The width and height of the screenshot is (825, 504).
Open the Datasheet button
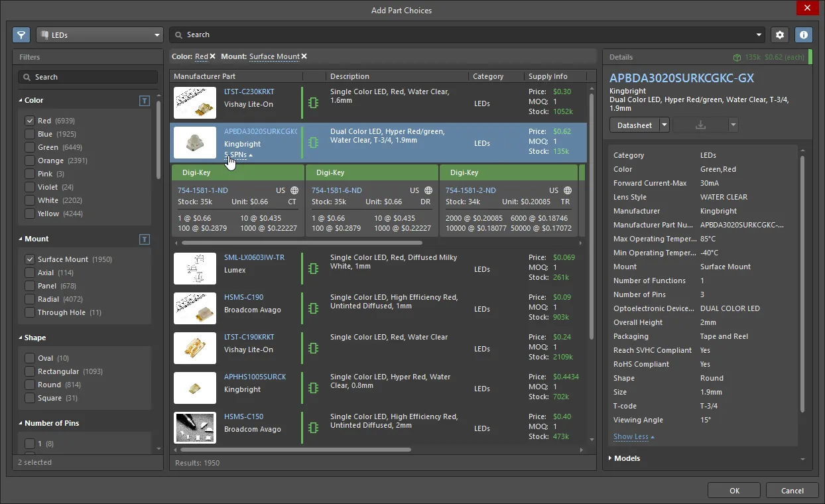[x=635, y=125]
